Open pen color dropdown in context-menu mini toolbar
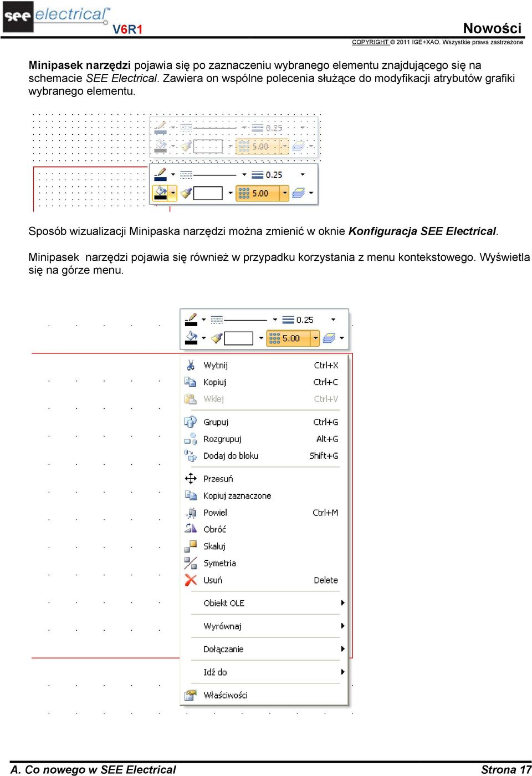Screen dimensions: 532x776 click(x=203, y=319)
